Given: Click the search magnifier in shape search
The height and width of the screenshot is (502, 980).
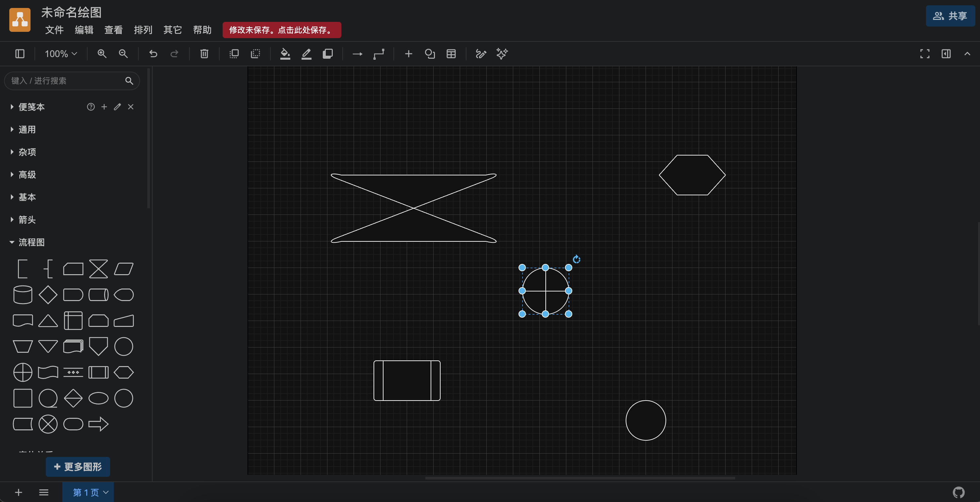Looking at the screenshot, I should click(x=129, y=81).
